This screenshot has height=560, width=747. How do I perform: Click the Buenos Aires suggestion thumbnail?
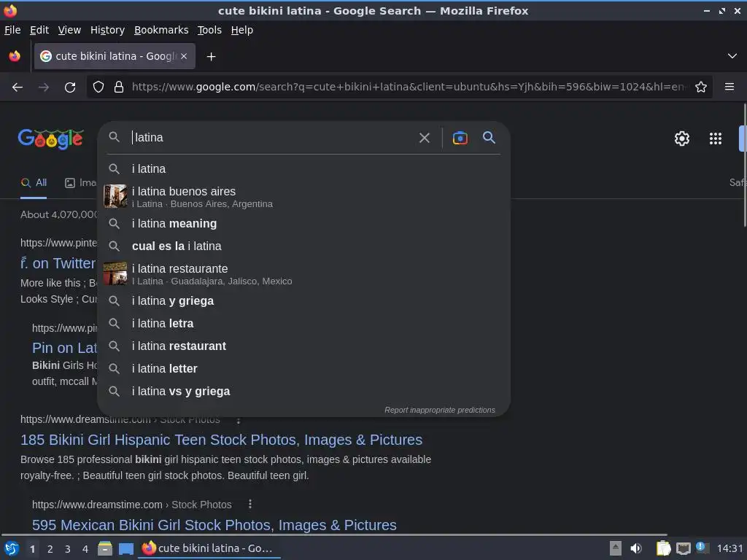[x=115, y=196]
